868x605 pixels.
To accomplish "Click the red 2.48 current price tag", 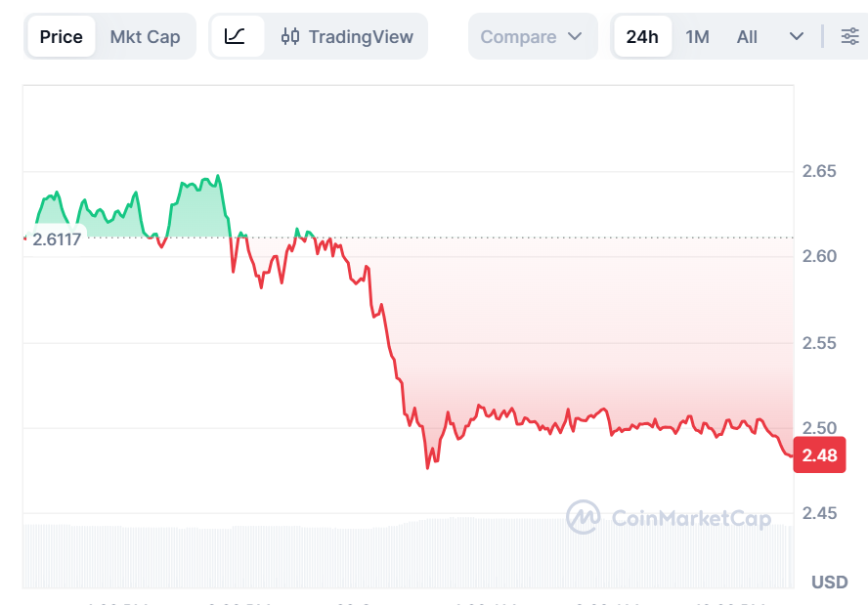I will (819, 455).
